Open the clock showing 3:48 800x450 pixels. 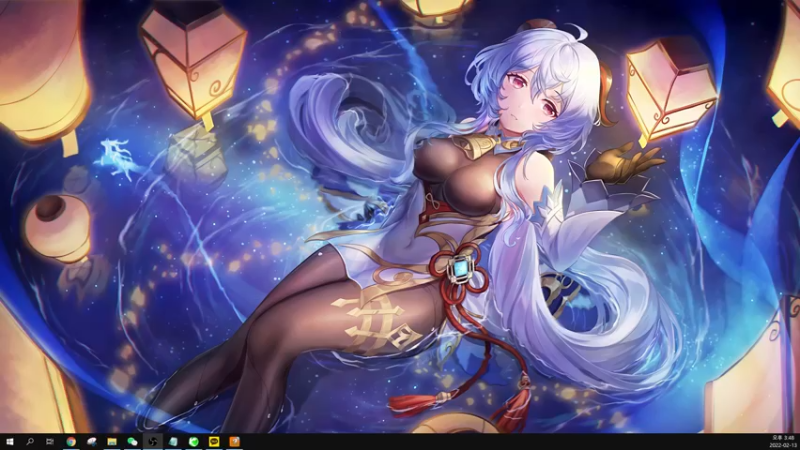(x=783, y=442)
